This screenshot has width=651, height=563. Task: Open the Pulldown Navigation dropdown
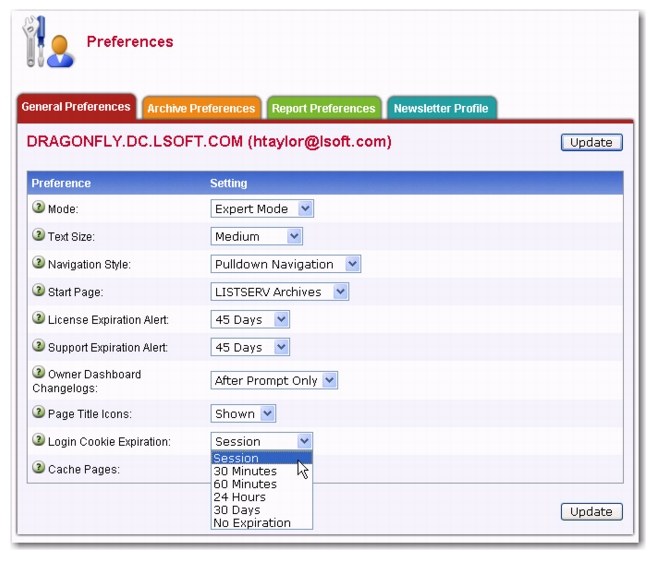coord(286,264)
